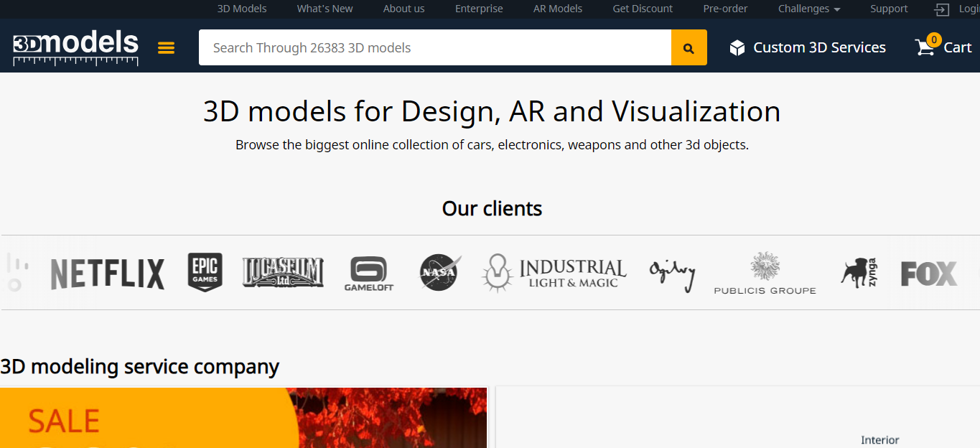Click the Zynga dog logo

859,273
